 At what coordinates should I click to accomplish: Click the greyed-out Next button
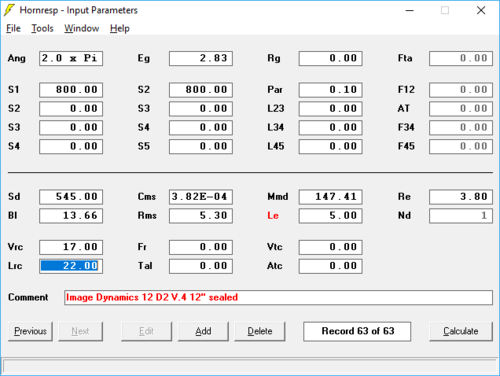click(80, 331)
